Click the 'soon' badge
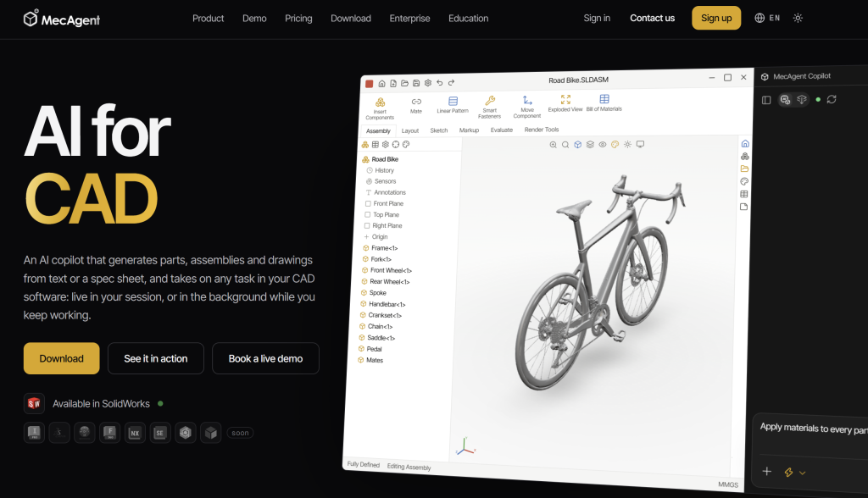The height and width of the screenshot is (498, 868). click(x=240, y=434)
